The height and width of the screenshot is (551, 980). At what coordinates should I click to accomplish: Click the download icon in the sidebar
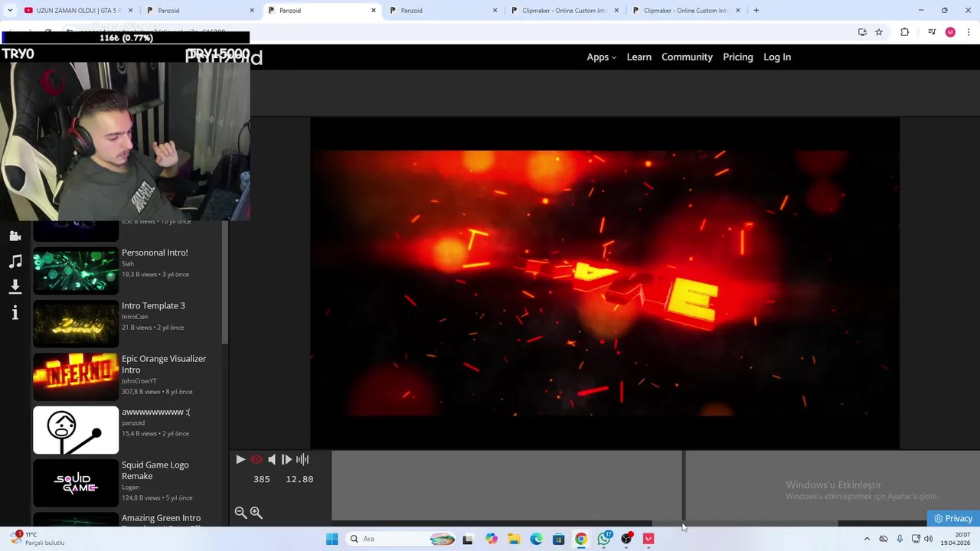pyautogui.click(x=15, y=286)
